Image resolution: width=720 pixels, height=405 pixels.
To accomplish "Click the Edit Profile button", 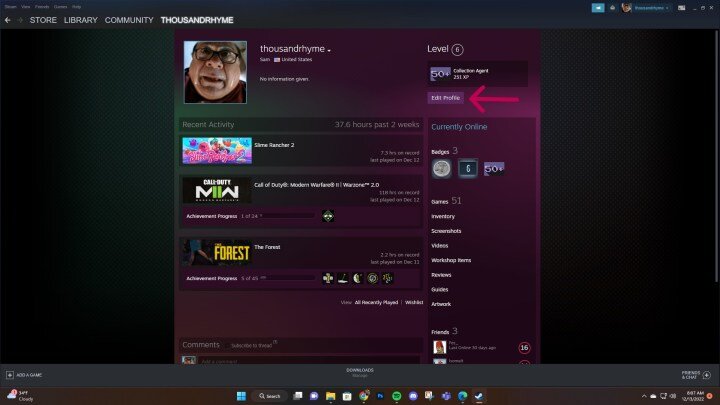I will coord(445,98).
